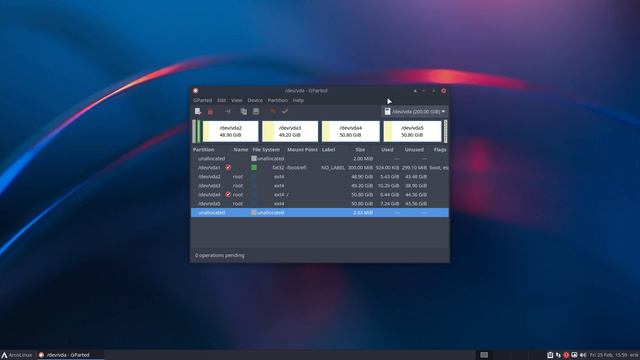Select the /dev/vda5 row in the partition table
The width and height of the screenshot is (640, 360).
click(320, 204)
